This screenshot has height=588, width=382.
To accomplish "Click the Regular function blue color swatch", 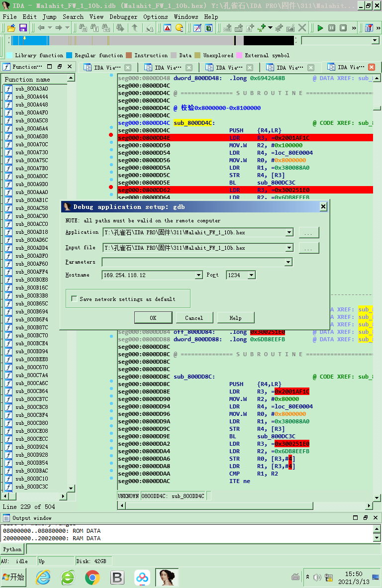I will click(x=69, y=56).
